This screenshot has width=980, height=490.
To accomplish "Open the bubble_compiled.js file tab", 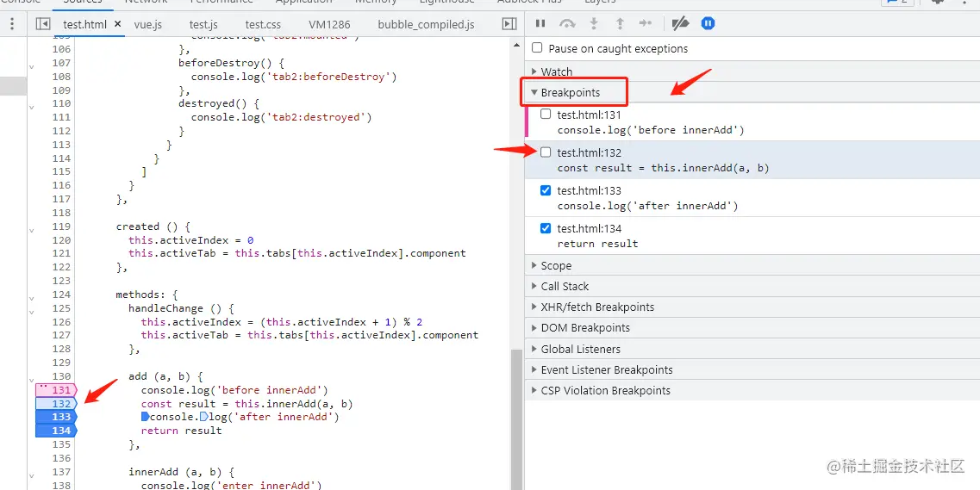I will click(427, 24).
